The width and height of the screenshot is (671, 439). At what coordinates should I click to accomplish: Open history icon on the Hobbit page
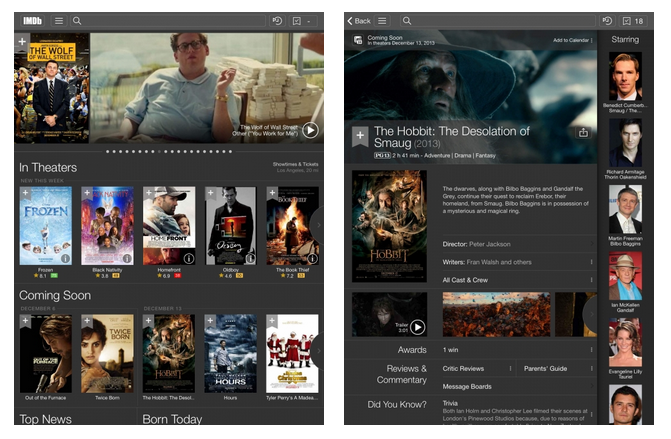[x=607, y=21]
